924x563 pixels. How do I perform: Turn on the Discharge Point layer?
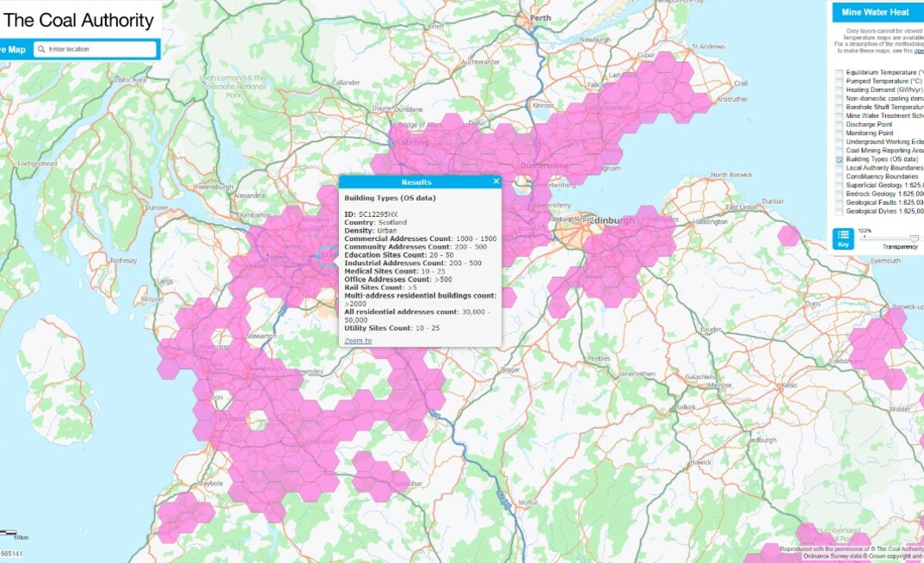(840, 125)
